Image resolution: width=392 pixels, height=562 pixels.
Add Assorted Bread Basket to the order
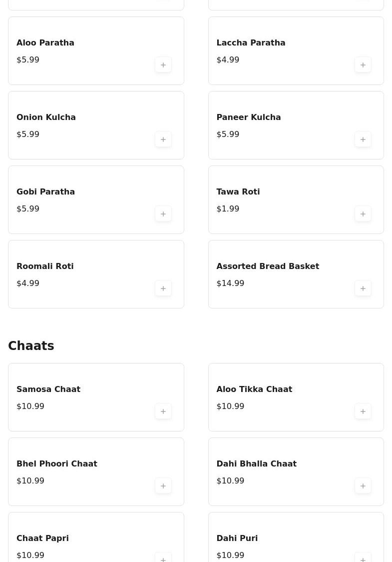click(363, 288)
